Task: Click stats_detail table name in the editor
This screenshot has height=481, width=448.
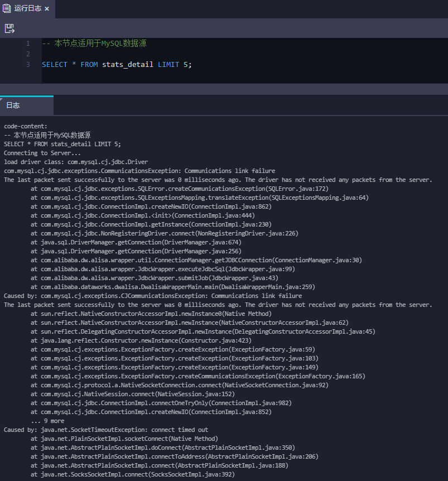Action: point(128,64)
